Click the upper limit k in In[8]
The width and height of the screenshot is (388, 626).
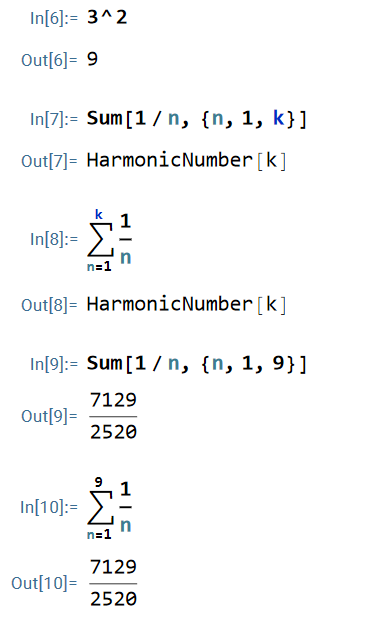coord(99,214)
